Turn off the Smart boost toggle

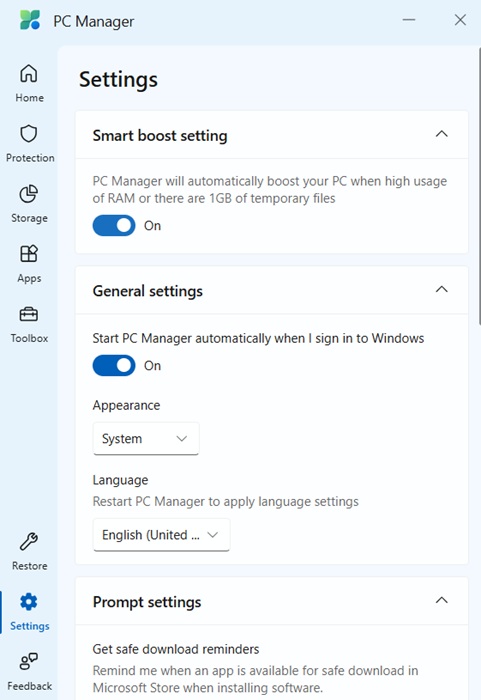[114, 225]
